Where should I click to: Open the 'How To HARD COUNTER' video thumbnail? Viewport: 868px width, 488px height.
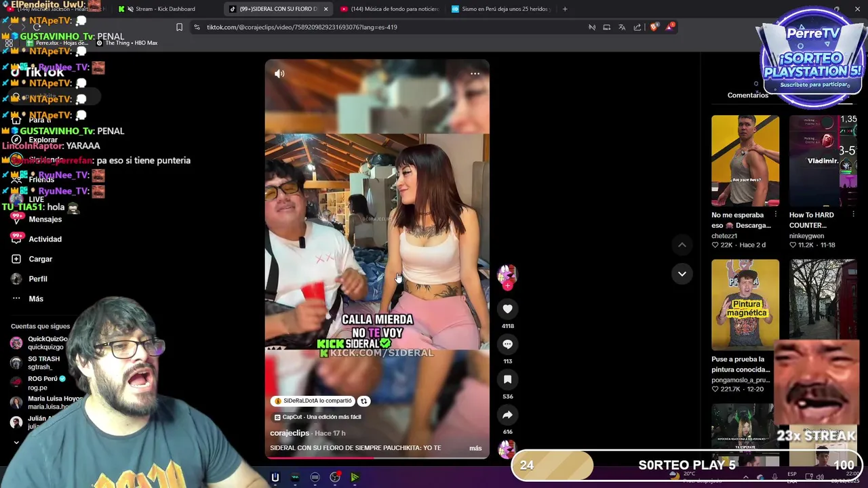coord(823,161)
